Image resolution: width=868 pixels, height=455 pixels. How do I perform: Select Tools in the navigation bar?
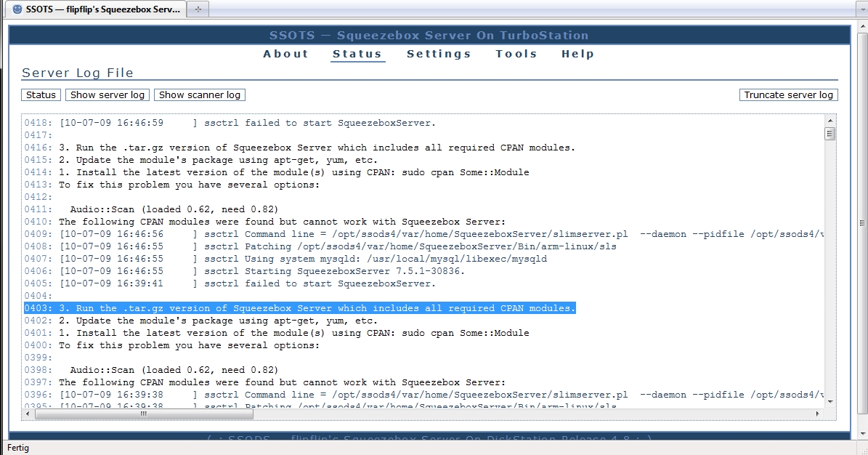coord(516,54)
